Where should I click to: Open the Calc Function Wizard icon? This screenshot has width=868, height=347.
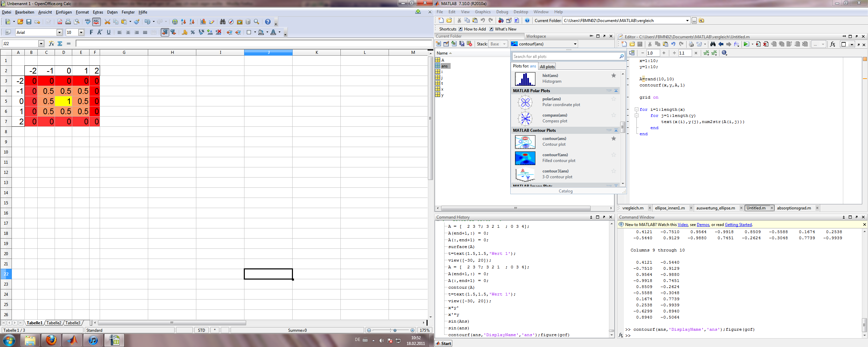(51, 44)
